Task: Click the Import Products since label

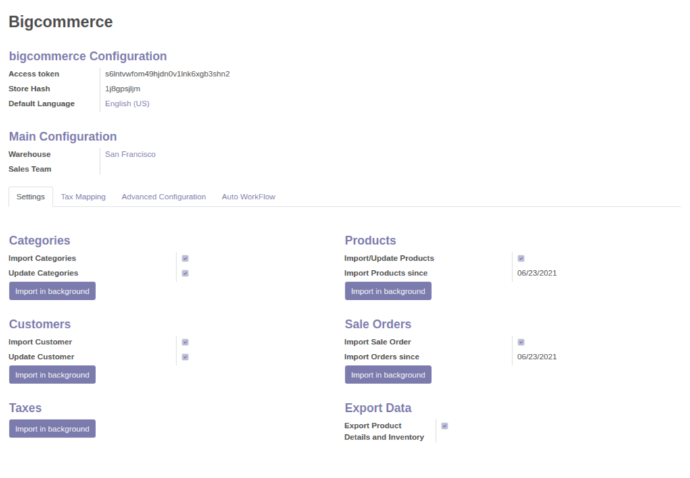Action: [x=386, y=273]
